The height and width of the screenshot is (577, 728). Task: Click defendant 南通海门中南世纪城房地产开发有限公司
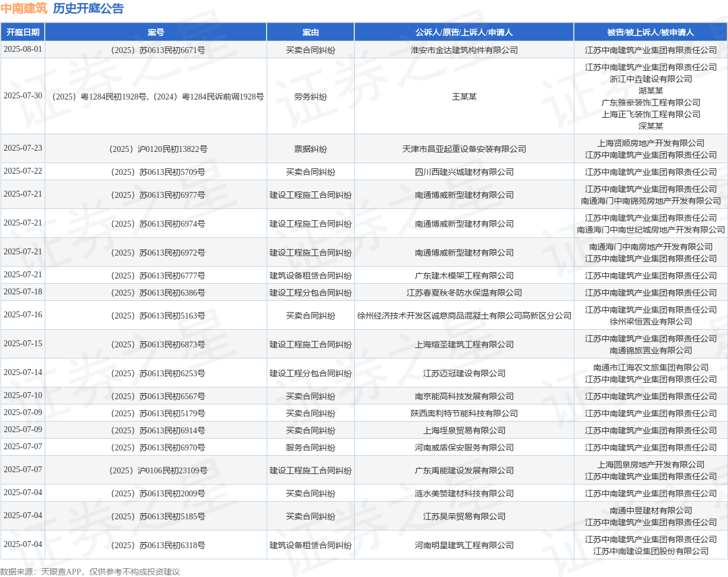(x=651, y=230)
